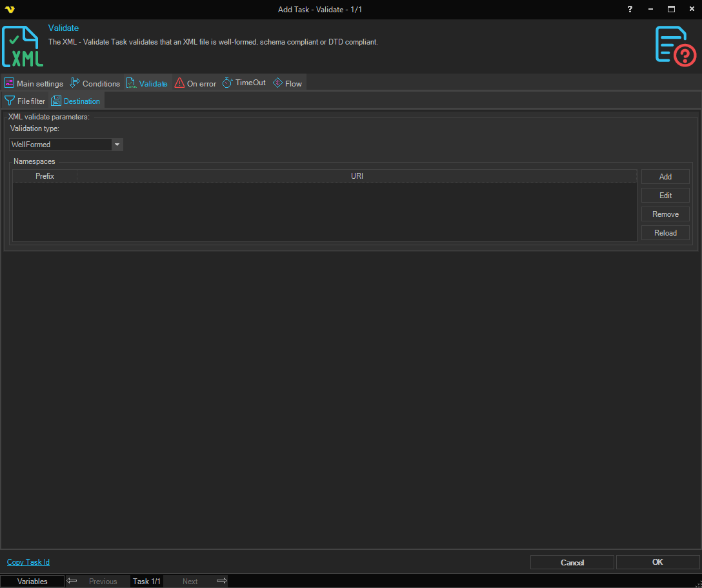Click the Remove namespace button
The height and width of the screenshot is (588, 702).
pyautogui.click(x=665, y=214)
